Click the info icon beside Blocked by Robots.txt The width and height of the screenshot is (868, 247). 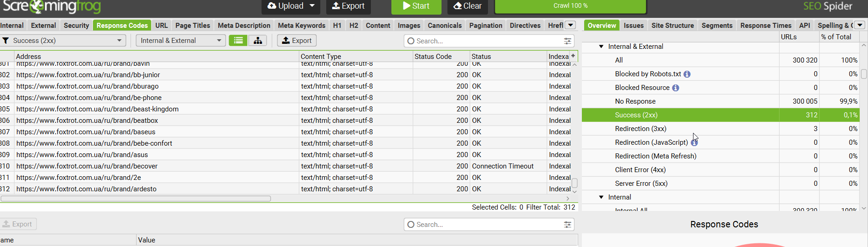[x=687, y=74]
